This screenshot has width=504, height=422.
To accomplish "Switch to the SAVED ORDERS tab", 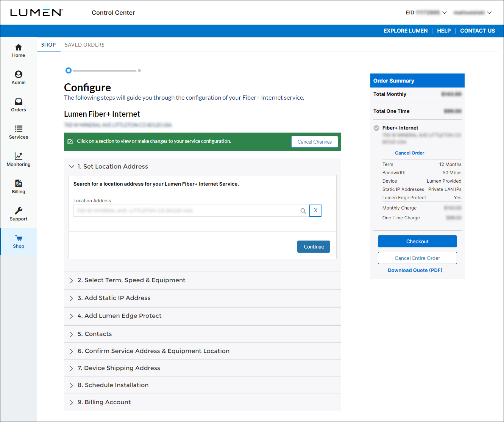I will point(84,45).
